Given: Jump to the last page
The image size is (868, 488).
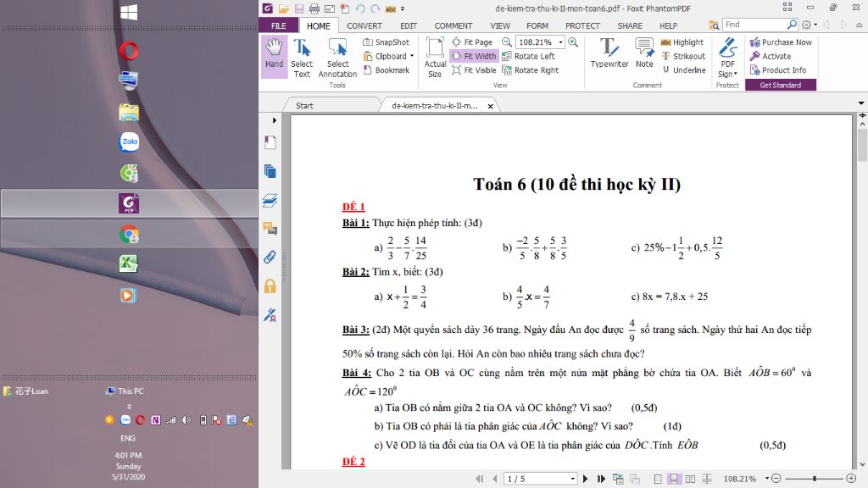Looking at the screenshot, I should coord(601,479).
